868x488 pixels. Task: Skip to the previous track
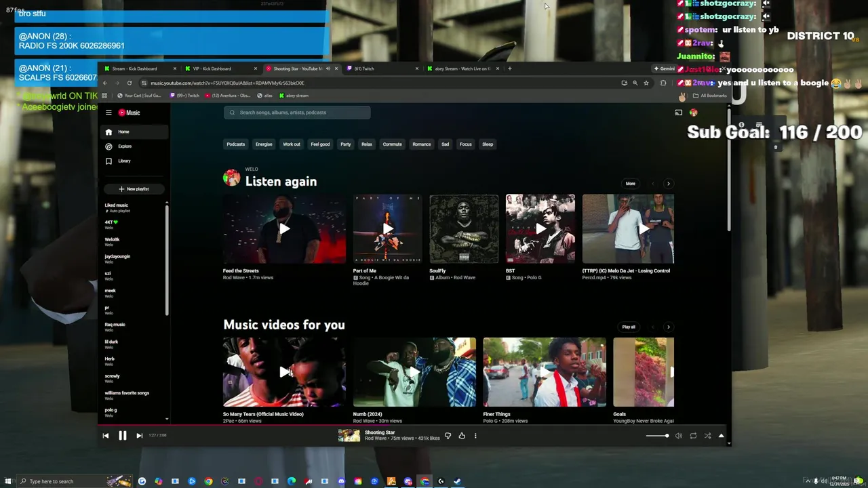click(106, 436)
